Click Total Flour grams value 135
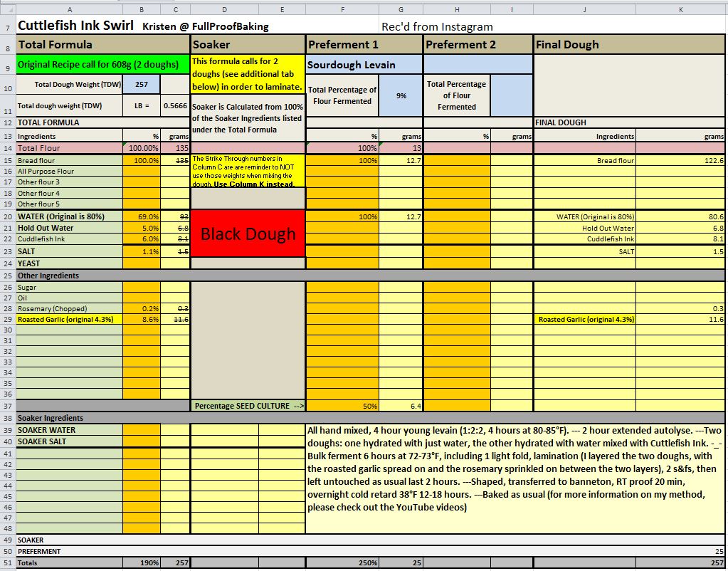The width and height of the screenshot is (728, 571). [175, 148]
